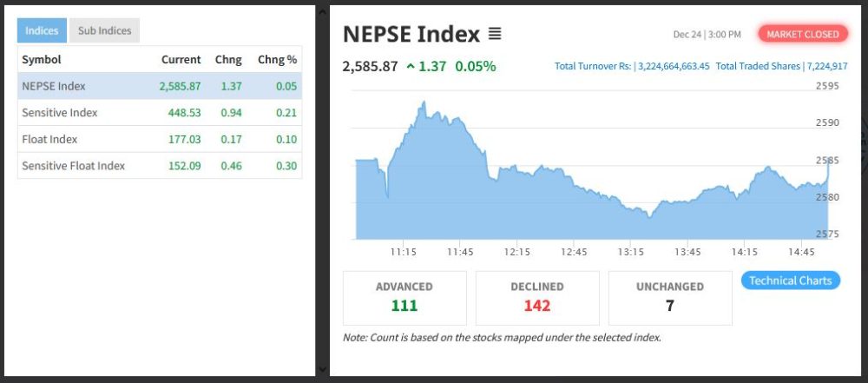This screenshot has height=383, width=868.
Task: Click the scroll up arrow of left panel
Action: click(x=322, y=12)
